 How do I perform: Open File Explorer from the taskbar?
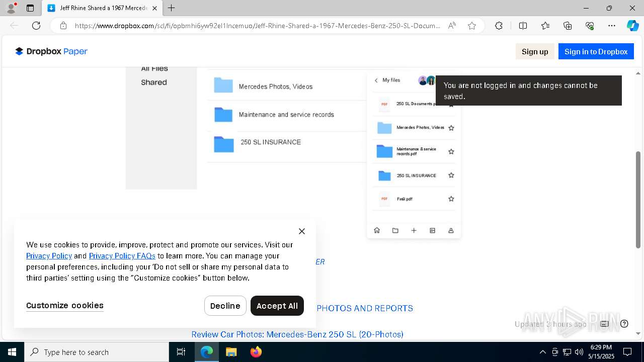pyautogui.click(x=231, y=352)
